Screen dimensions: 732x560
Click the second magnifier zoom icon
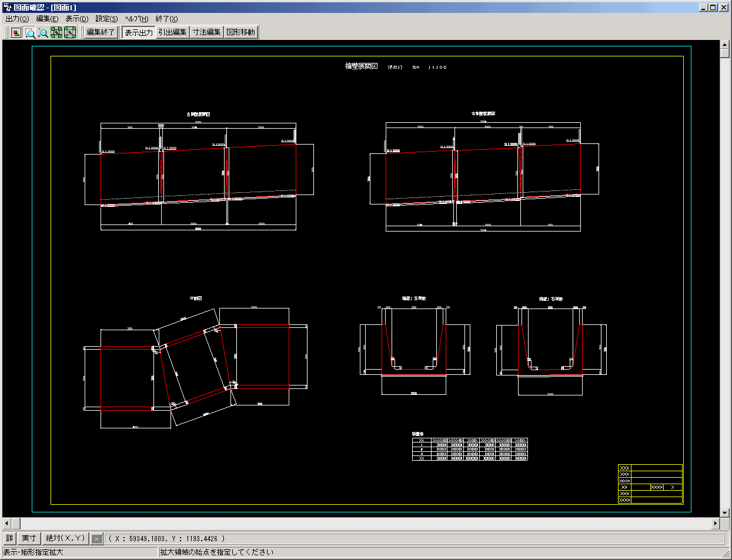click(43, 32)
